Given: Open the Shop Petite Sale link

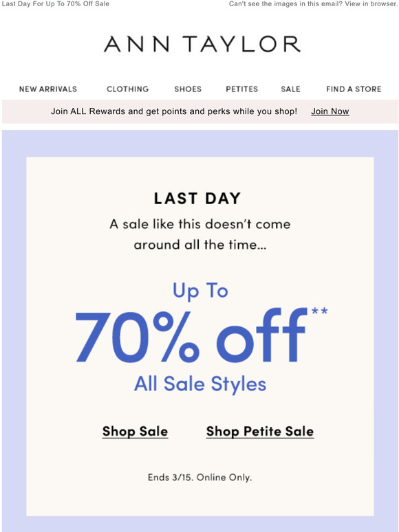Looking at the screenshot, I should 260,432.
